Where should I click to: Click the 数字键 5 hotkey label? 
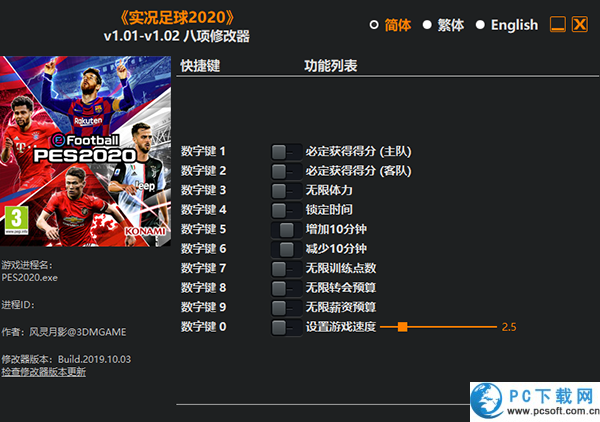tap(203, 230)
